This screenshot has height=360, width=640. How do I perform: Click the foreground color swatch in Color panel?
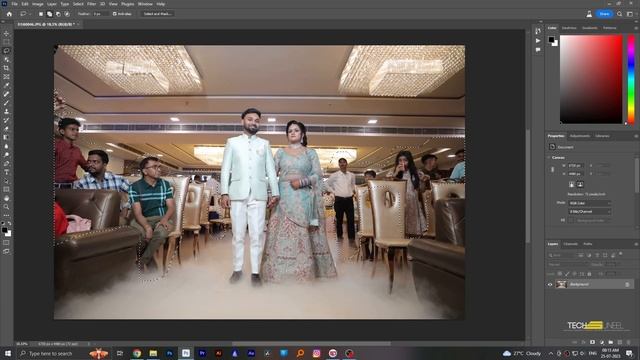point(551,40)
